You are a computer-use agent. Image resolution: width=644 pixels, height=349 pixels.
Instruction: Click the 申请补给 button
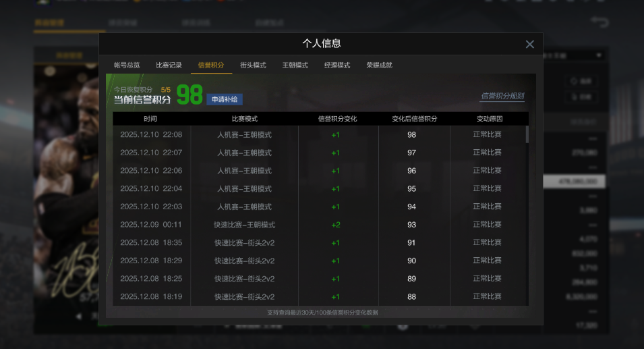[225, 99]
